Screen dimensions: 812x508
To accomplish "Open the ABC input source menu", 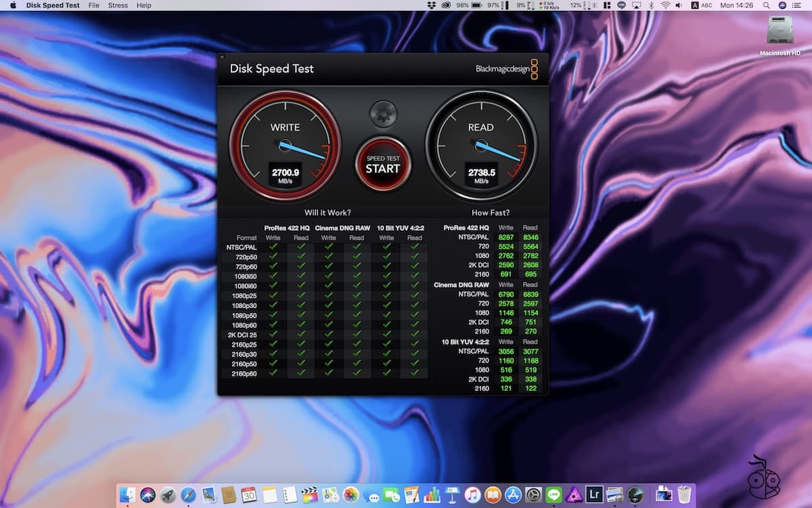I will pyautogui.click(x=701, y=5).
